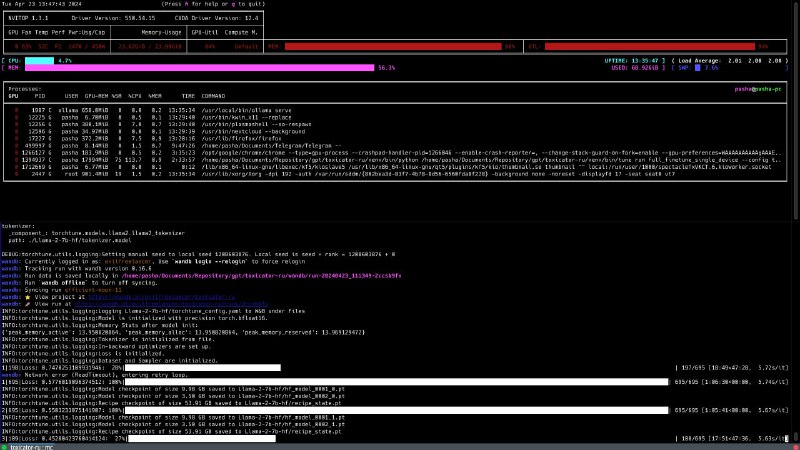Click the pasha@pasha-pc host label
The height and width of the screenshot is (450, 800).
pos(758,89)
